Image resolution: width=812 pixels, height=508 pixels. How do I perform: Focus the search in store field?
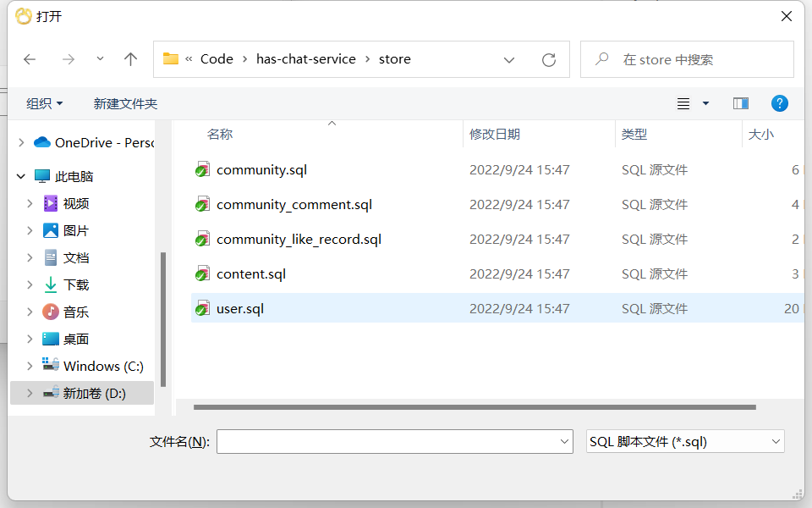click(x=687, y=59)
